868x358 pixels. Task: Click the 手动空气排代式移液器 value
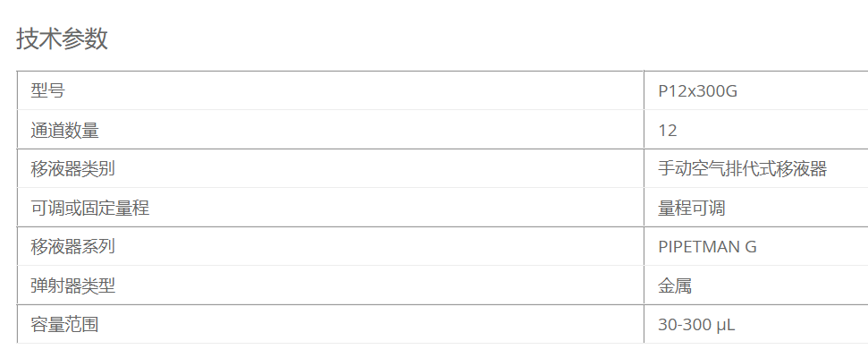pyautogui.click(x=742, y=168)
